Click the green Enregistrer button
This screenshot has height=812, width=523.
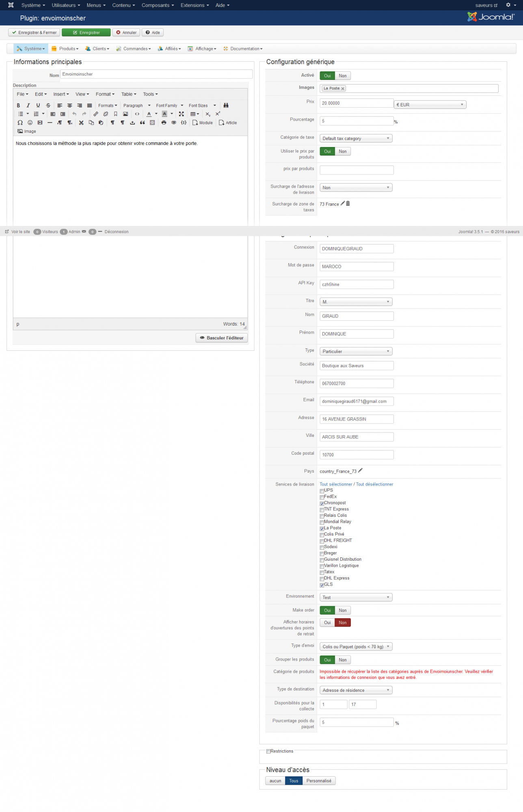86,32
